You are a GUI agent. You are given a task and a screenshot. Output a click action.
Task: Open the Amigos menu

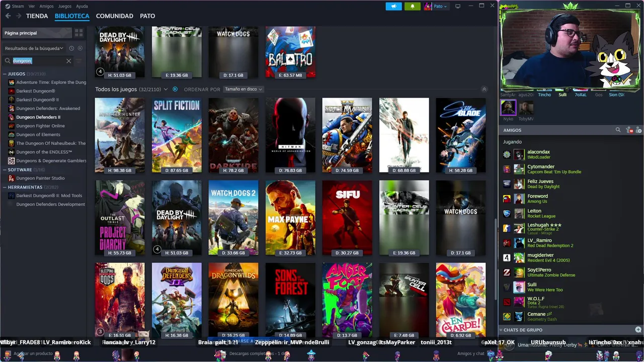(x=46, y=6)
